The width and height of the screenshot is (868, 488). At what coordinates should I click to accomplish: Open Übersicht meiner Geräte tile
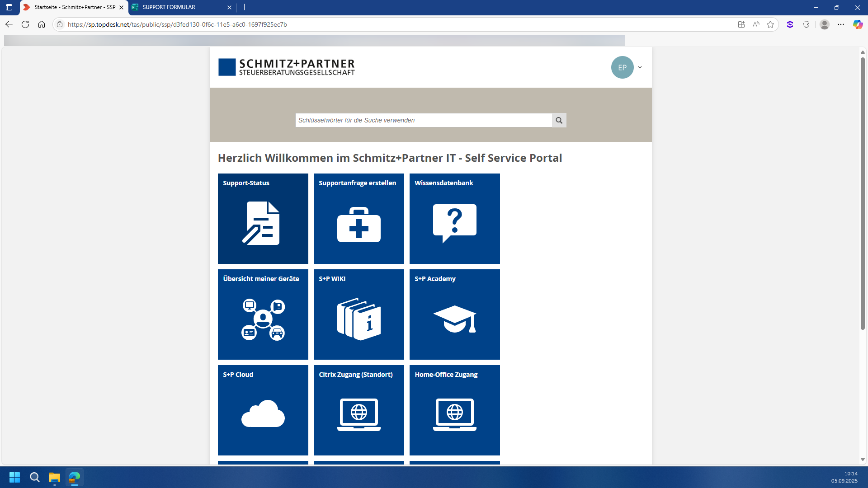263,314
